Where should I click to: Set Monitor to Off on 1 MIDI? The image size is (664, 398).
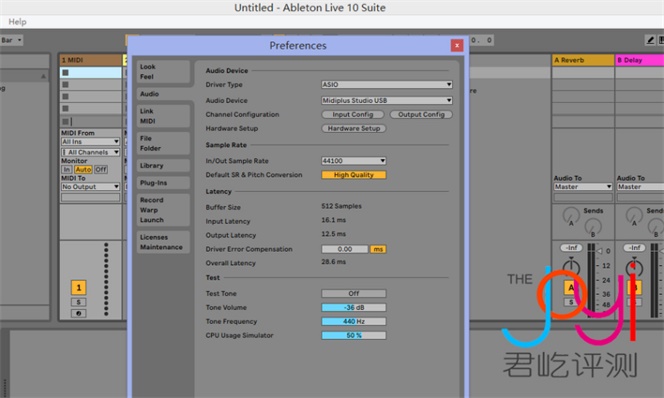pyautogui.click(x=101, y=169)
